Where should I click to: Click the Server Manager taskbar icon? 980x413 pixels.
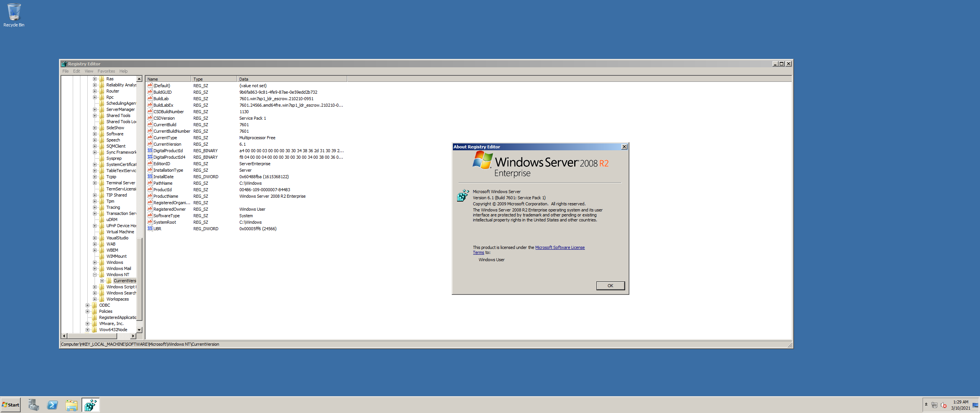tap(34, 405)
